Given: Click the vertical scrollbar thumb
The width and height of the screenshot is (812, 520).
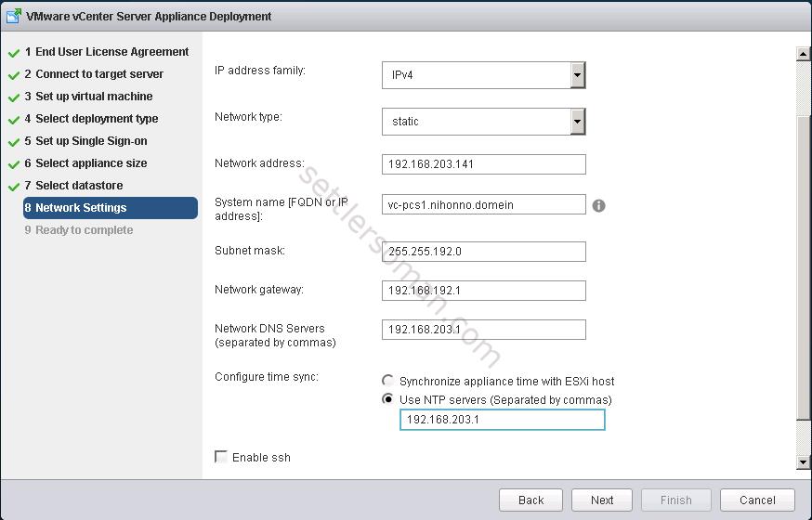Looking at the screenshot, I should [804, 267].
